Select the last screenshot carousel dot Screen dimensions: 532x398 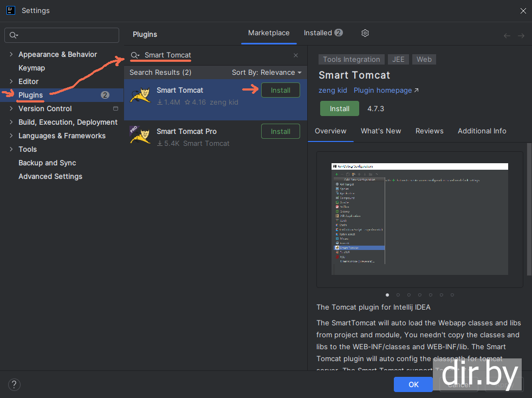452,295
